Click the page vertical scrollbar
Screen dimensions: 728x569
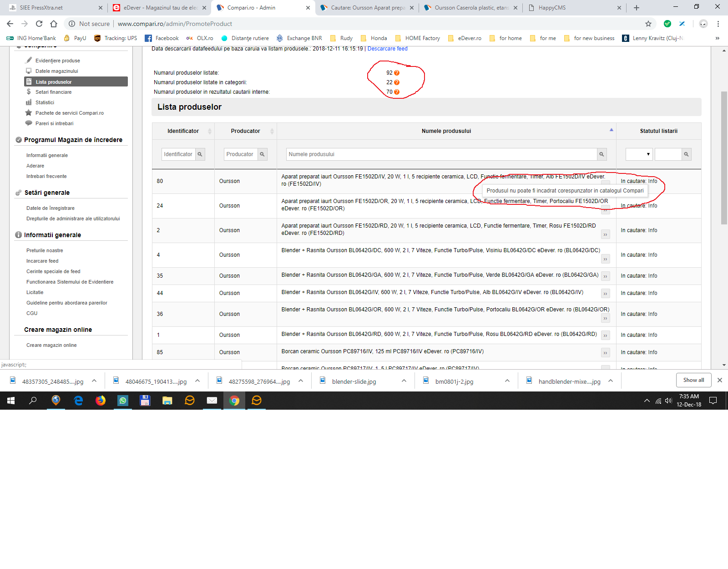[x=724, y=158]
